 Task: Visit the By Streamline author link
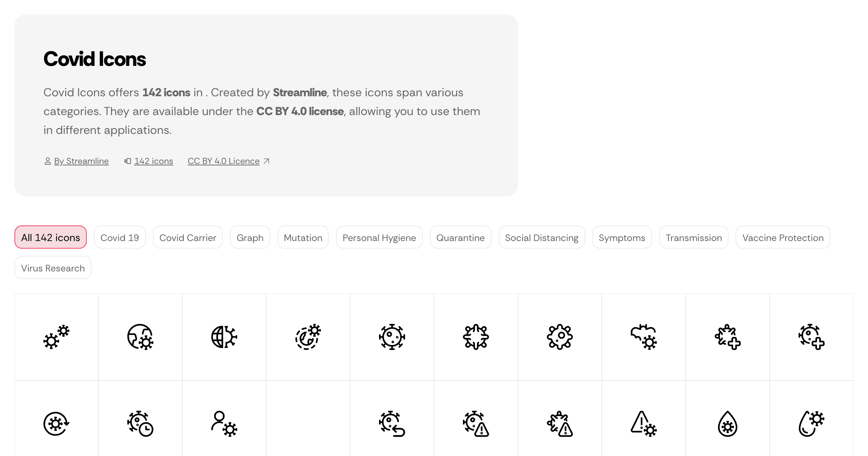[x=81, y=161]
